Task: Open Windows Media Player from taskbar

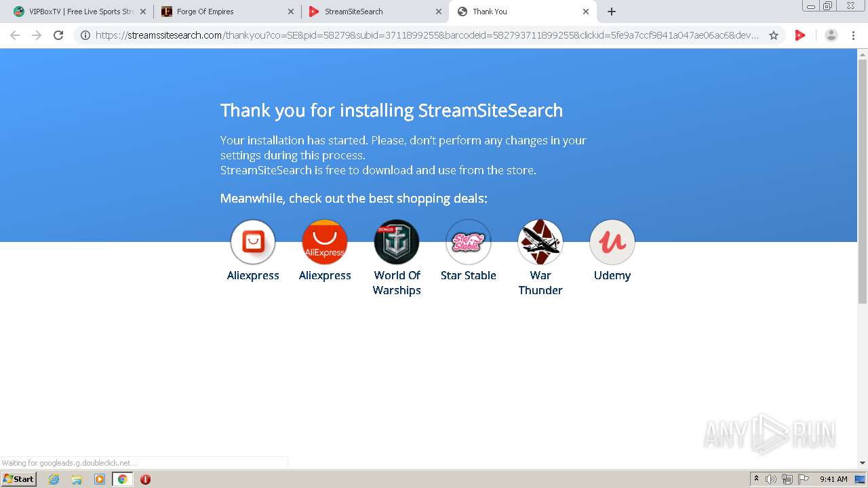Action: point(100,479)
